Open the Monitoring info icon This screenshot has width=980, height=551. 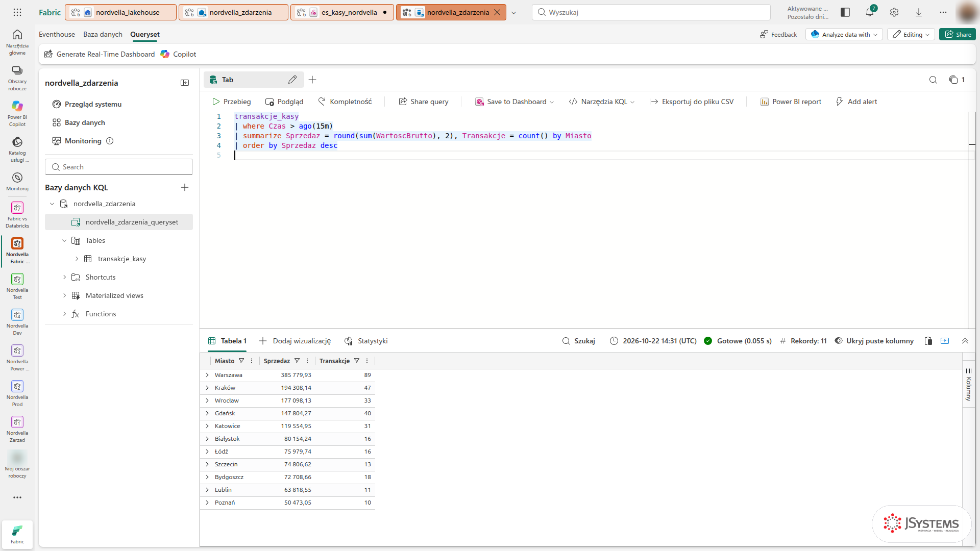(x=110, y=141)
